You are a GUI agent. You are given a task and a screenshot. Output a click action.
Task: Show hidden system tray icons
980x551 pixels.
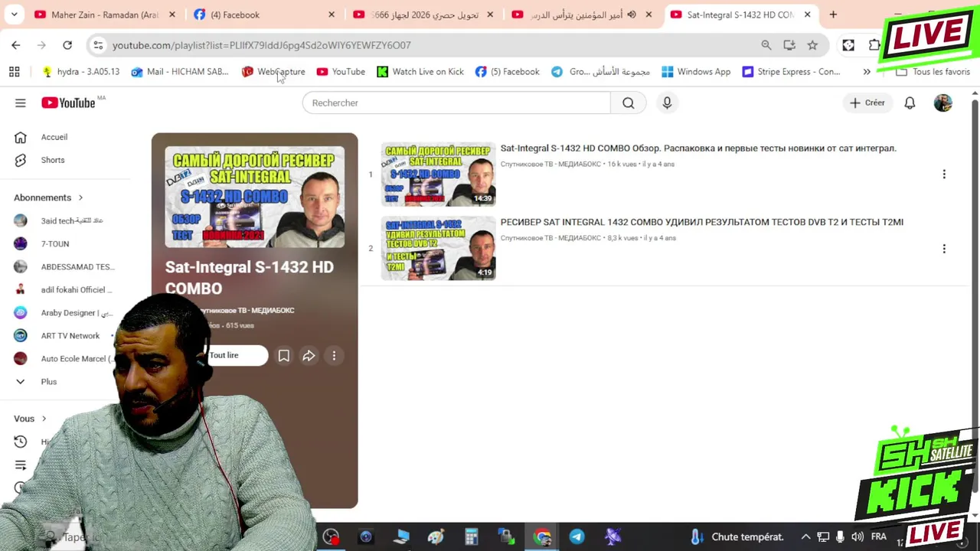pos(805,537)
